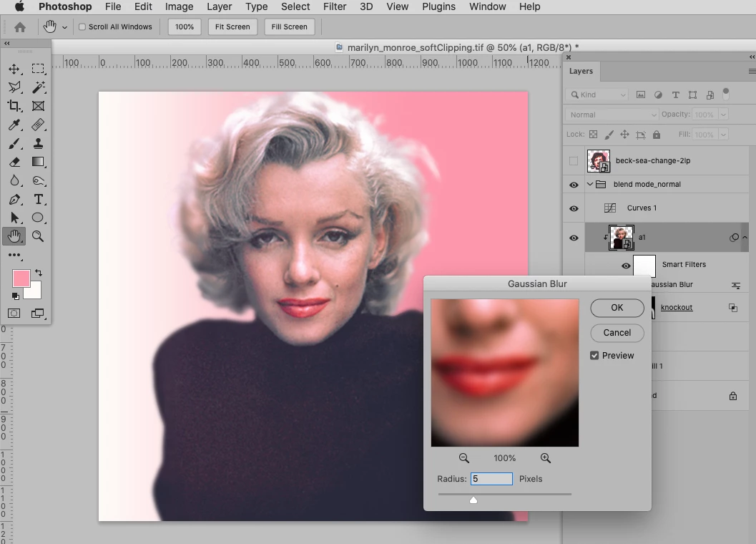Open the Kind filter dropdown
This screenshot has width=756, height=544.
pyautogui.click(x=599, y=95)
